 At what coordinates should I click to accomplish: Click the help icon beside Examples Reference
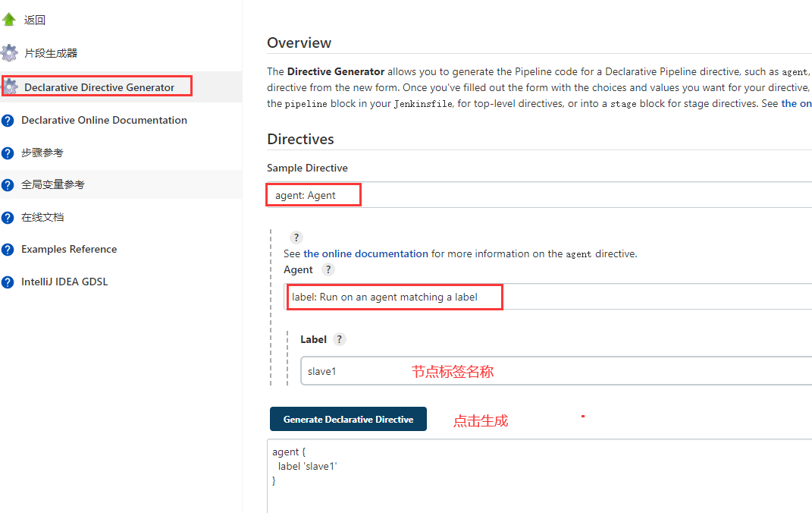click(x=8, y=250)
